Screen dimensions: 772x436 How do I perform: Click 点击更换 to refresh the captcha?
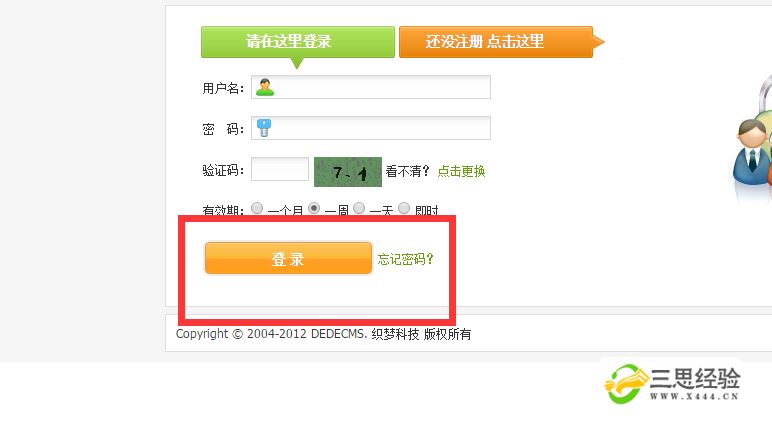pyautogui.click(x=461, y=171)
